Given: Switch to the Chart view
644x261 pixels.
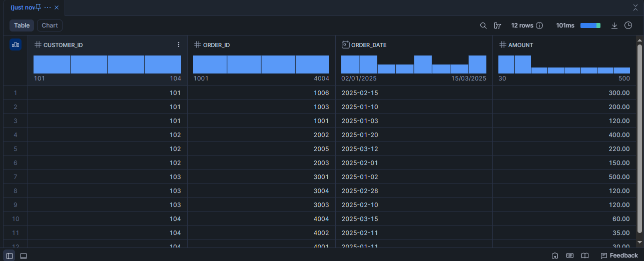Looking at the screenshot, I should (50, 25).
